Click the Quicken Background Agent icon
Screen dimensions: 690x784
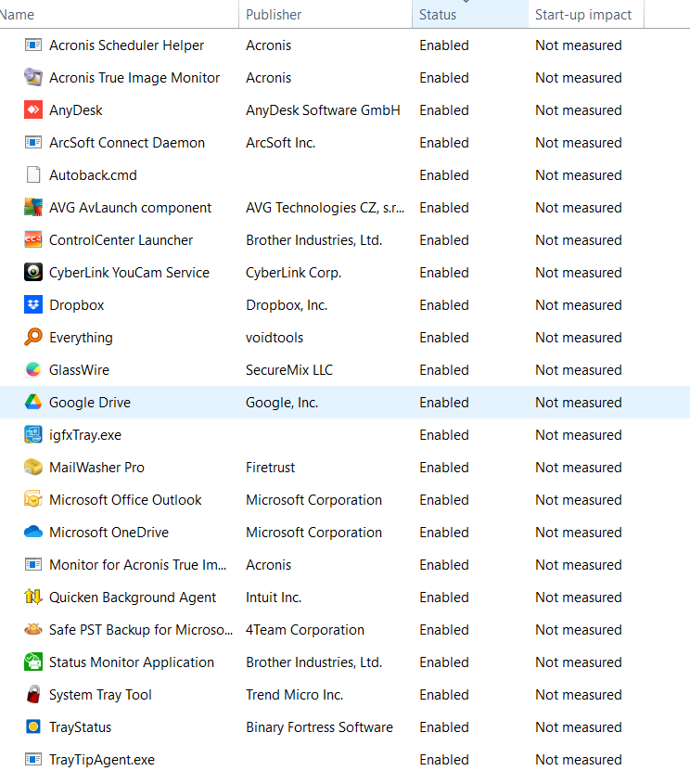pyautogui.click(x=33, y=597)
